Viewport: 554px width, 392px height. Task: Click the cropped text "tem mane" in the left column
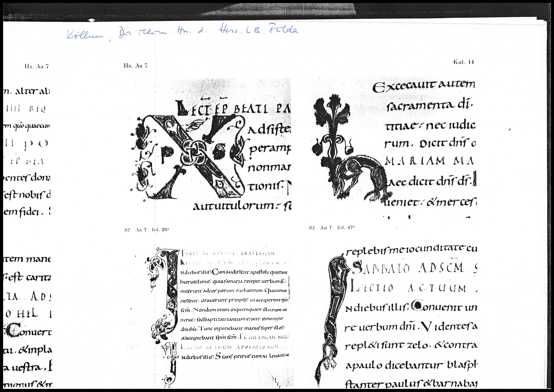click(x=27, y=259)
